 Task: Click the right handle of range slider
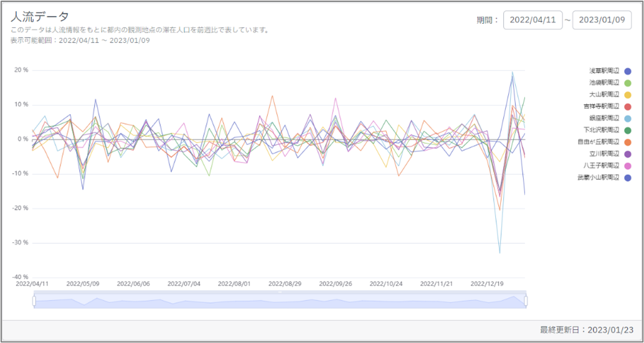click(526, 301)
